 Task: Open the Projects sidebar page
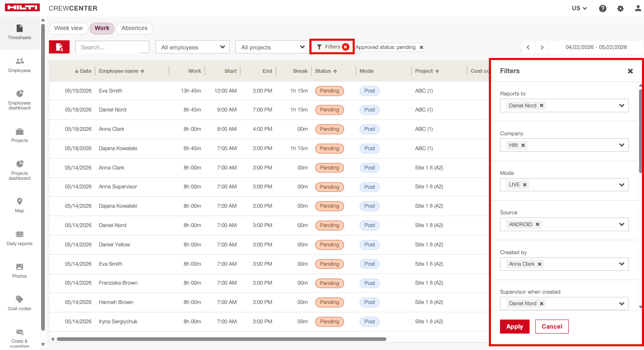20,135
